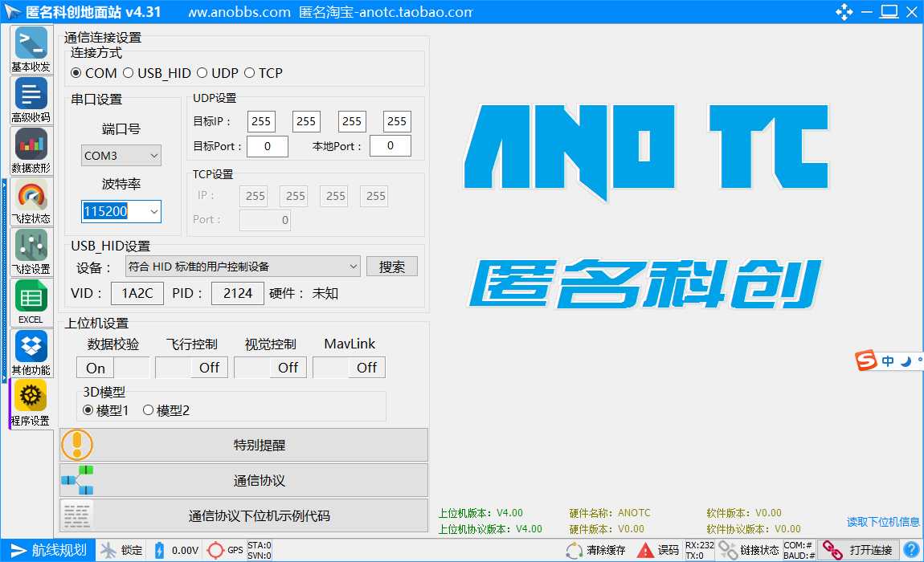
Task: Maximize the ground station window
Action: point(889,12)
